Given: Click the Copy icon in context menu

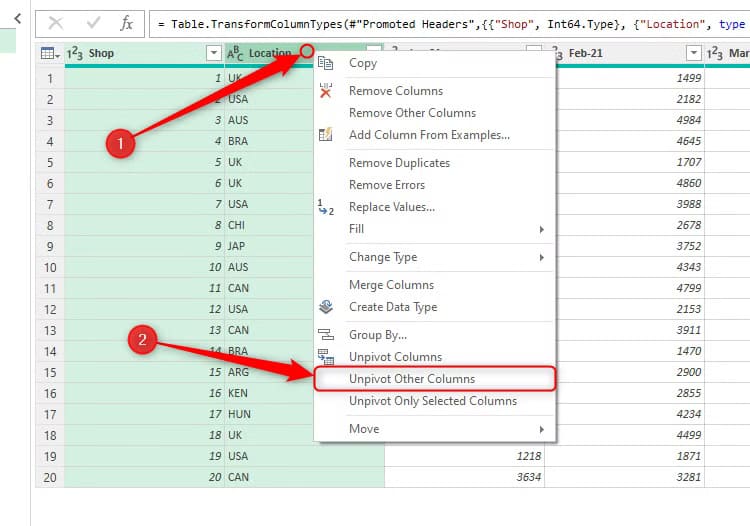Looking at the screenshot, I should coord(325,63).
